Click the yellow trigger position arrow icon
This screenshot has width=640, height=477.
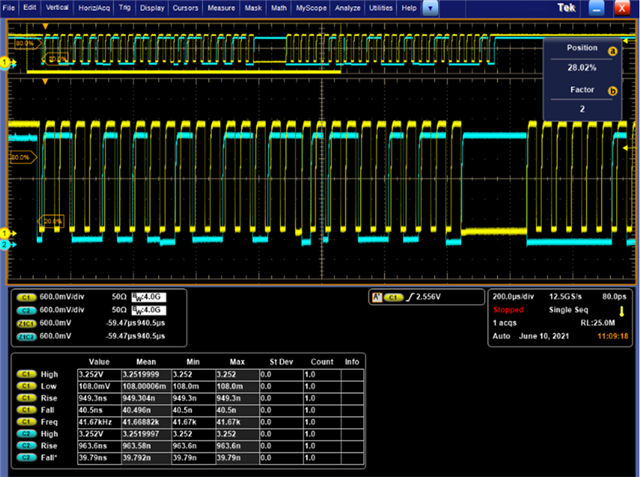pyautogui.click(x=620, y=311)
